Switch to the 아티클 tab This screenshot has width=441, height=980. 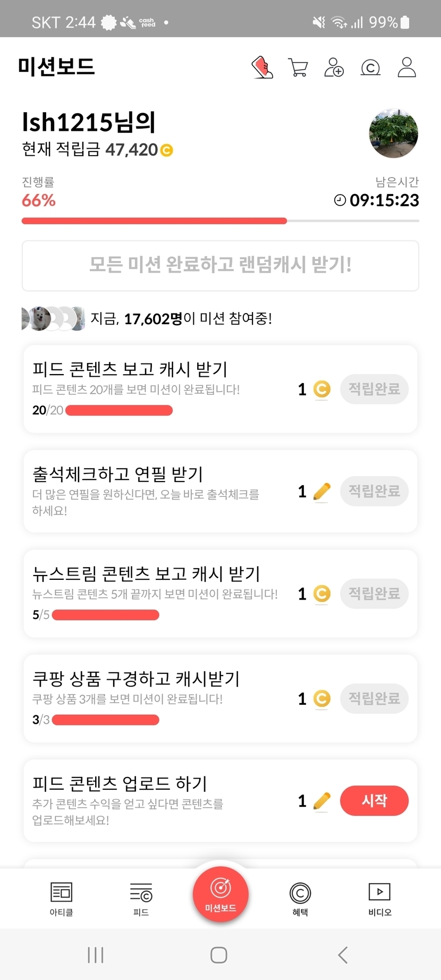tap(61, 898)
